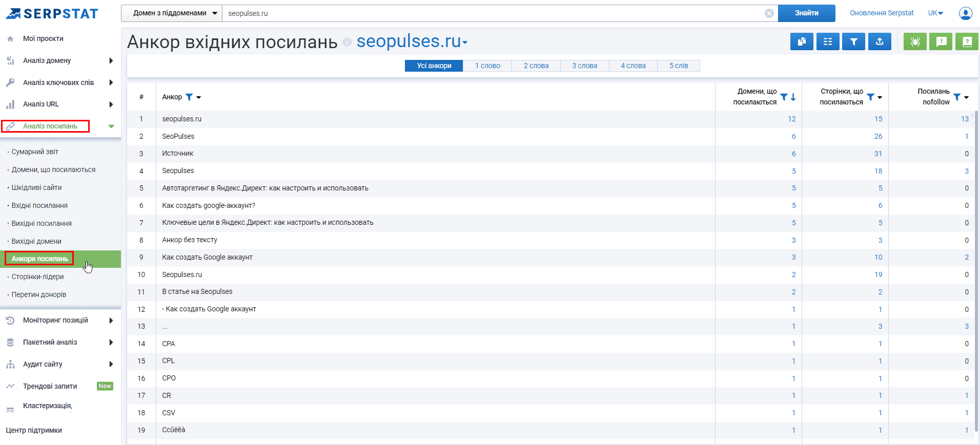Screen dimensions: 980x445
Task: Open the green feedback speech-bubble icon
Action: [x=941, y=41]
